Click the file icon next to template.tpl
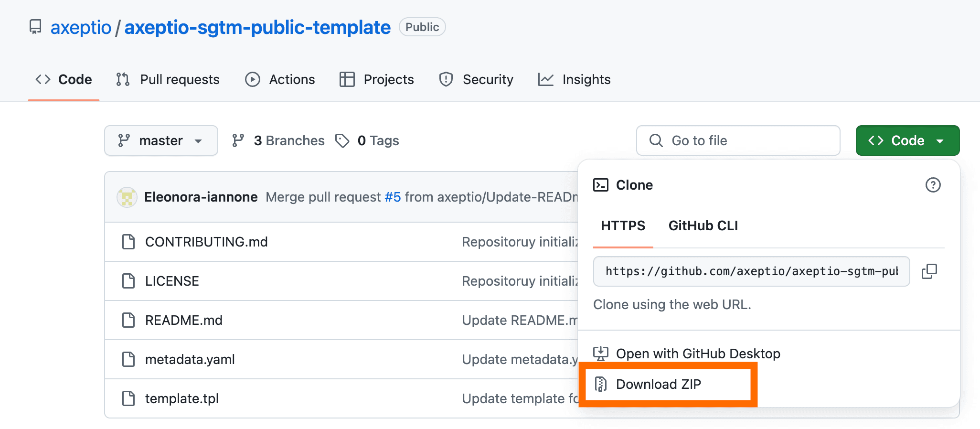Screen dimensions: 980x429 (x=128, y=398)
